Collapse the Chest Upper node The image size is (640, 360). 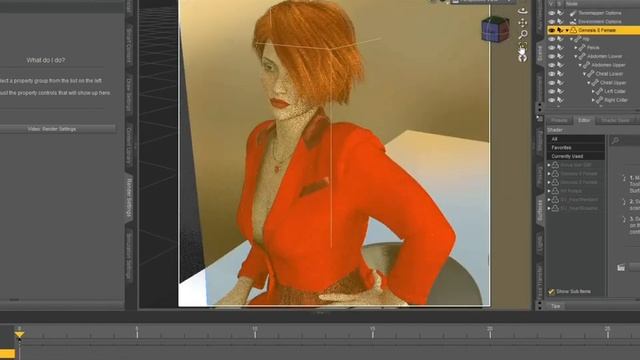(x=589, y=82)
